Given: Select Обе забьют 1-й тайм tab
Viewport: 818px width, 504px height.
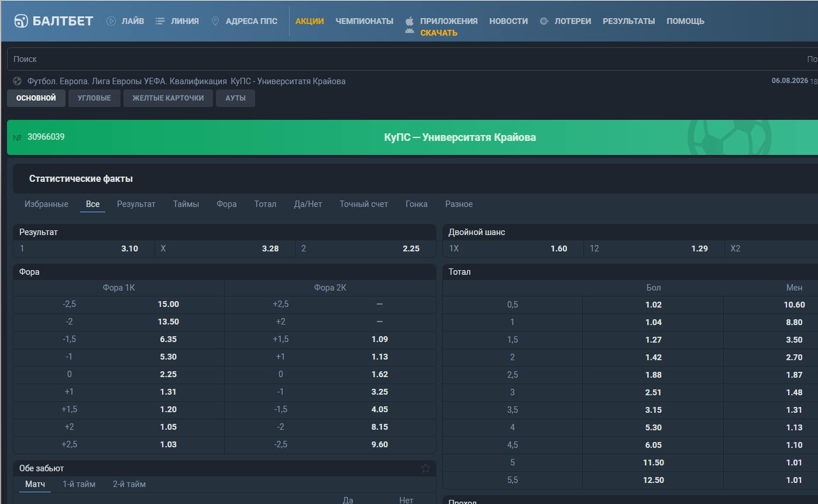Looking at the screenshot, I should click(79, 484).
